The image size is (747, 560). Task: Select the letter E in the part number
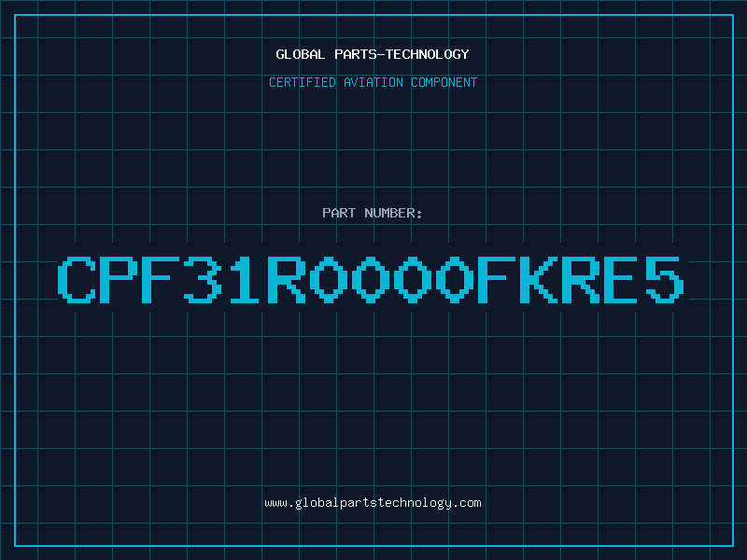click(x=621, y=279)
